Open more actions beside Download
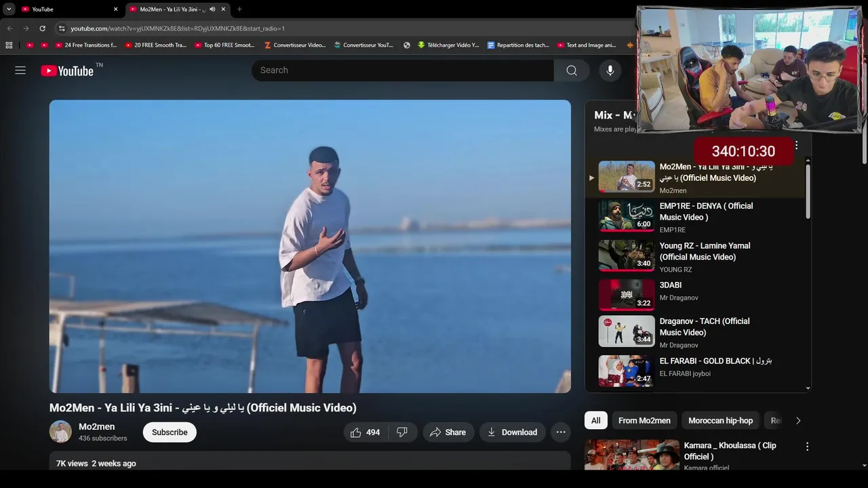 click(561, 432)
